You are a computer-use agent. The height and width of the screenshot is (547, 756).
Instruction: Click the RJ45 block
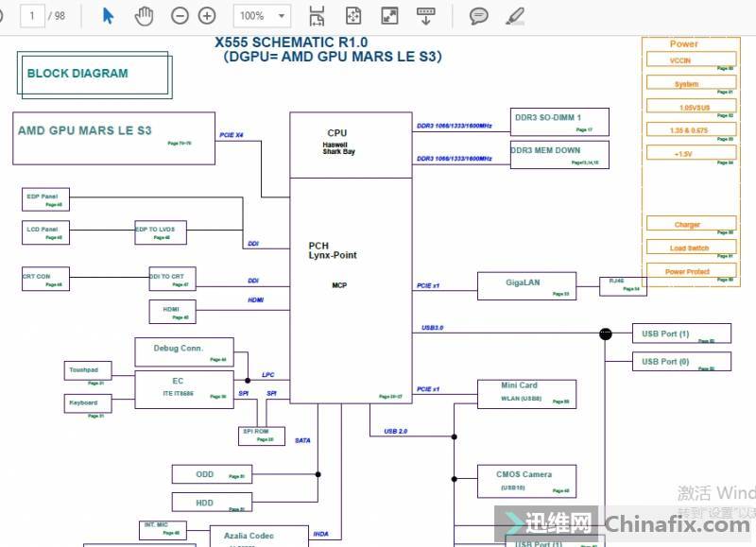[623, 286]
